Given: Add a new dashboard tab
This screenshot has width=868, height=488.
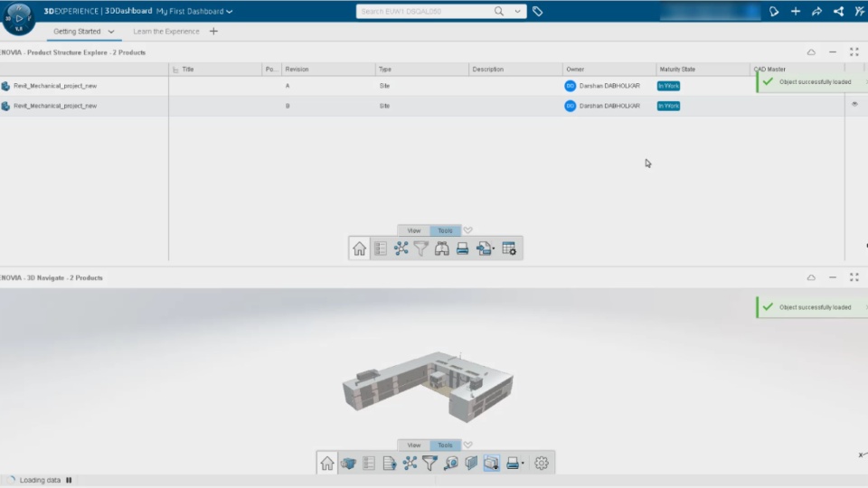Looking at the screenshot, I should 213,32.
